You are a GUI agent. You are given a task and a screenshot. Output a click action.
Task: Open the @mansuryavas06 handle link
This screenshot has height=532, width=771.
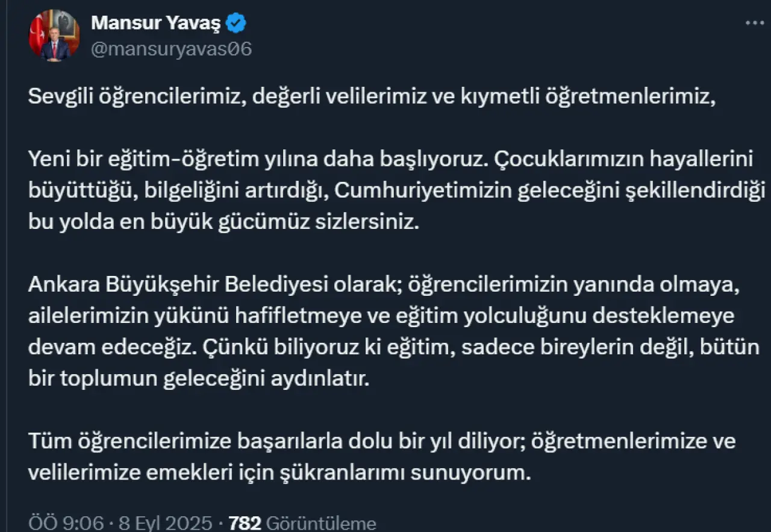171,49
